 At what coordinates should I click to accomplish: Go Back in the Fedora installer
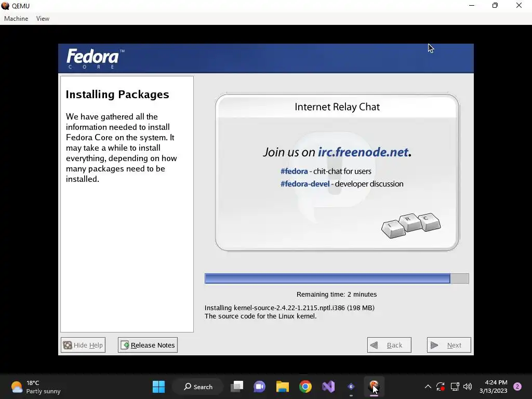(x=389, y=345)
